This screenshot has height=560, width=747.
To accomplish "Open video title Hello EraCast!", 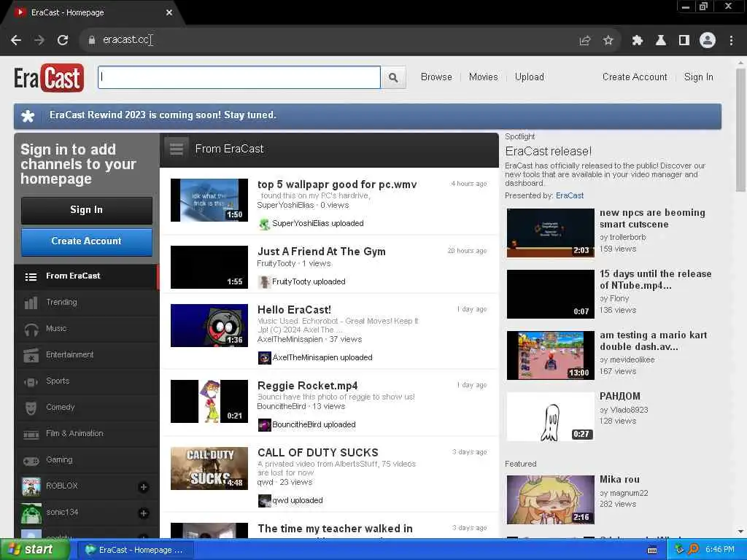I will [295, 310].
